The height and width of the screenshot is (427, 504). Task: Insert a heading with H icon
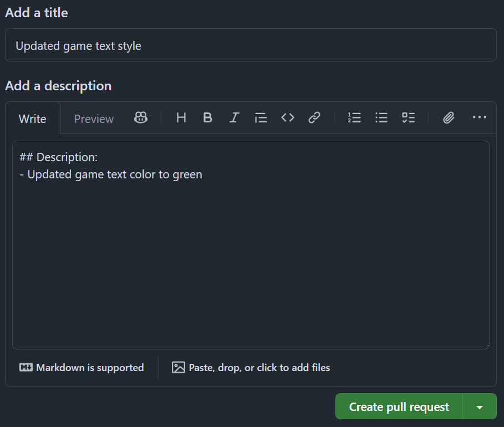point(181,118)
